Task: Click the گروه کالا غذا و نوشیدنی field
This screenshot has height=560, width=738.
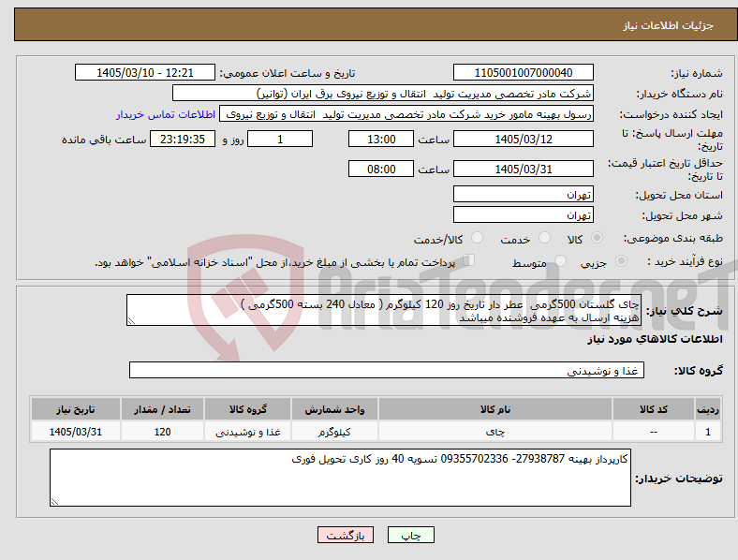Action: click(387, 370)
